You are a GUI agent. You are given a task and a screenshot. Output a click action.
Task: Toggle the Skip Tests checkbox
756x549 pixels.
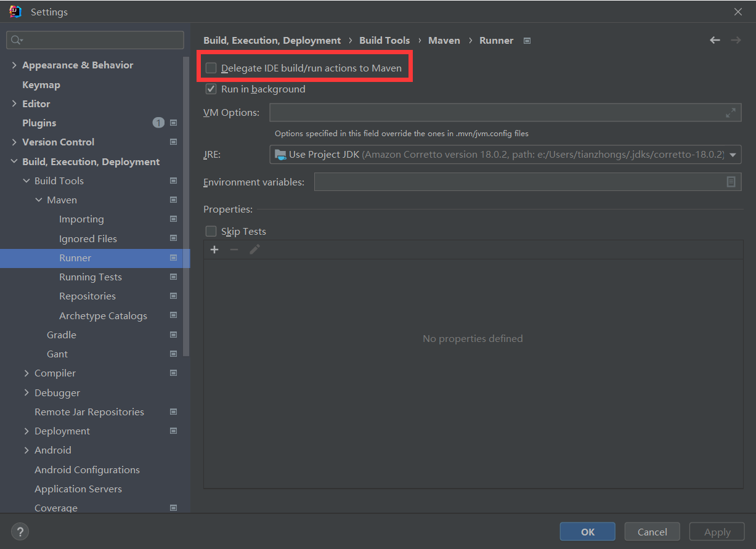point(211,232)
